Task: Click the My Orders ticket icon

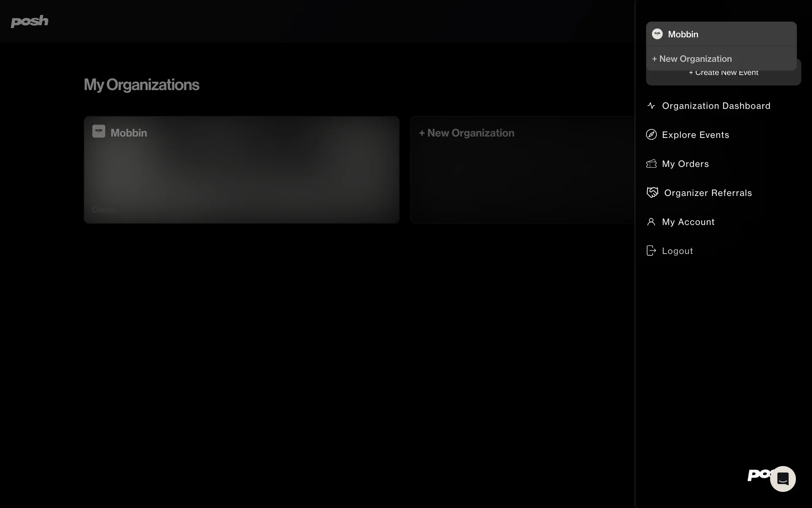Action: (651, 164)
